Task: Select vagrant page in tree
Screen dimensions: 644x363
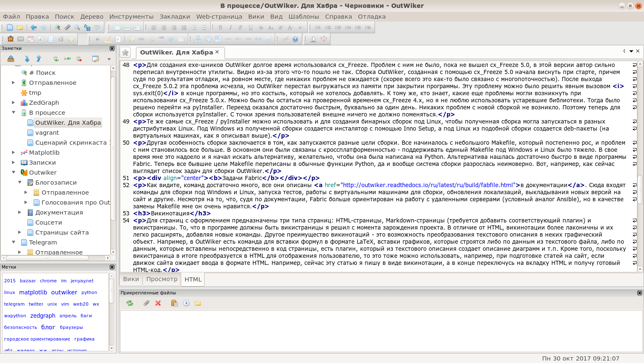Action: [47, 133]
